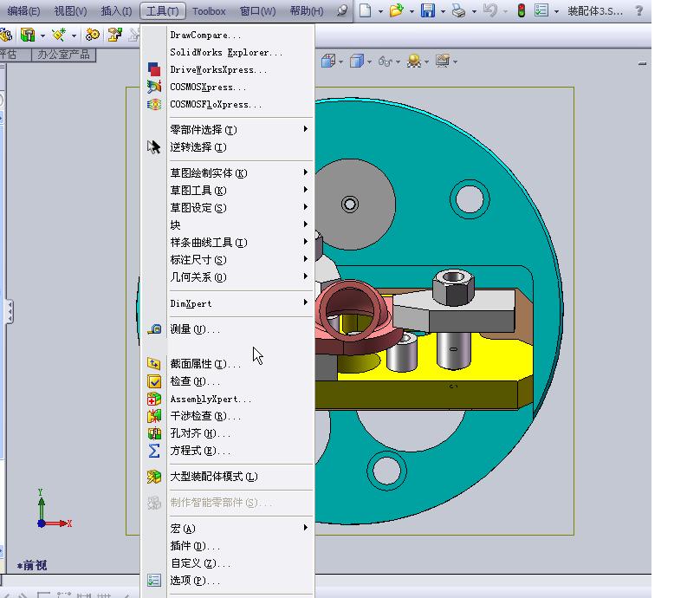Open 自定义 customize dialog
Screen dimensions: 700x598
click(x=200, y=563)
